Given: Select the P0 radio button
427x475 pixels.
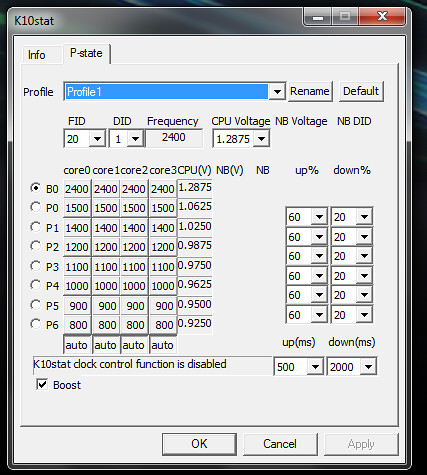Looking at the screenshot, I should pyautogui.click(x=35, y=207).
